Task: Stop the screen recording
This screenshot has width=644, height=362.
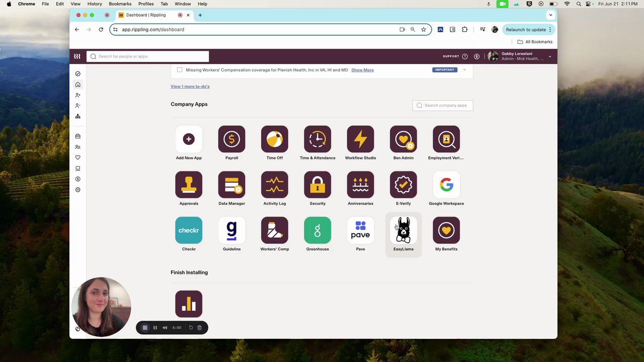Action: [145, 328]
